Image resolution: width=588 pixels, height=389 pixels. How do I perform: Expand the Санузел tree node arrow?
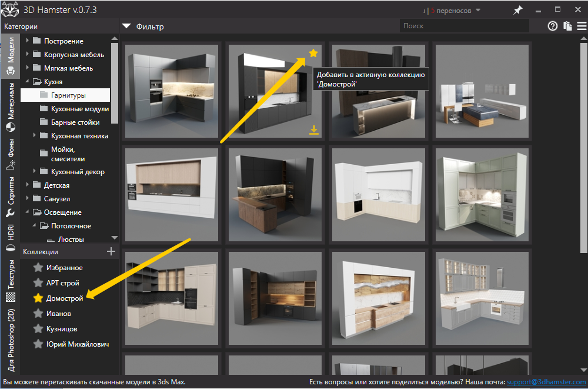(27, 198)
